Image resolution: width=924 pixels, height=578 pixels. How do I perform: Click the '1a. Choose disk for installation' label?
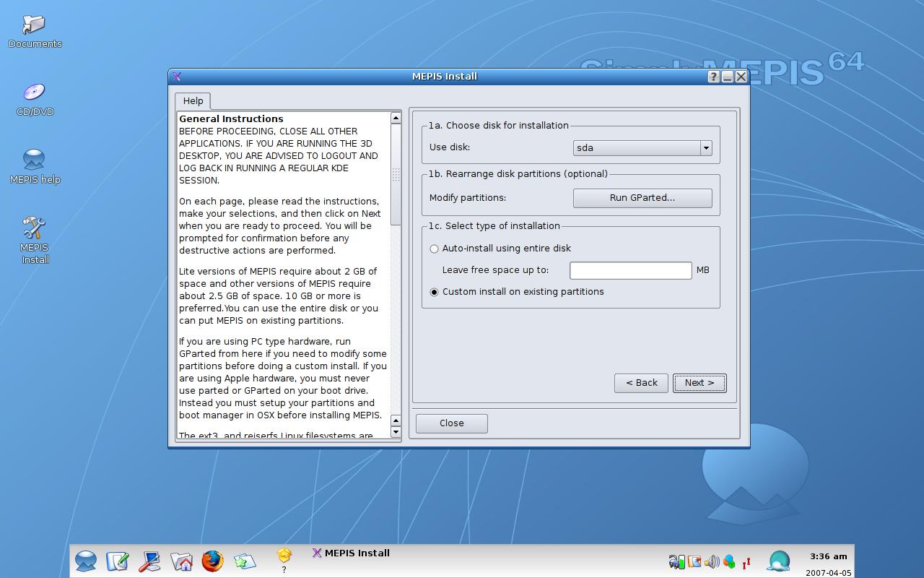click(x=499, y=126)
